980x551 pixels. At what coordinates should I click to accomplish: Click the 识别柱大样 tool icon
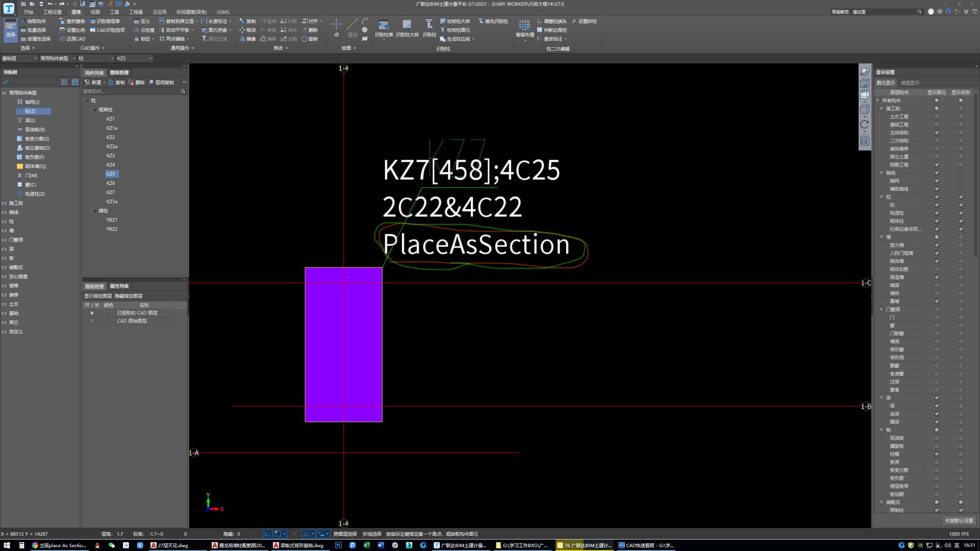[407, 26]
